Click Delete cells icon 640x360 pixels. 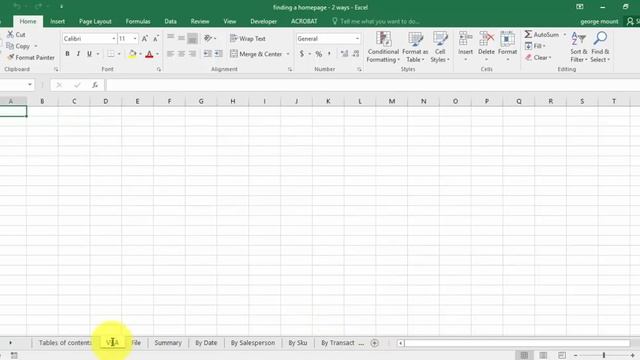tap(486, 39)
